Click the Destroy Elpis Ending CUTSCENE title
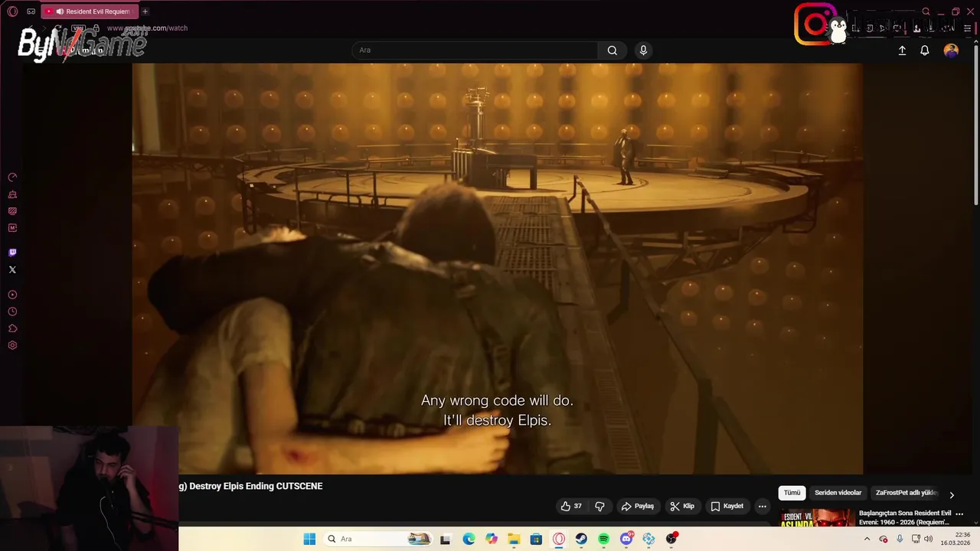Screen dimensions: 980x551 point(251,486)
